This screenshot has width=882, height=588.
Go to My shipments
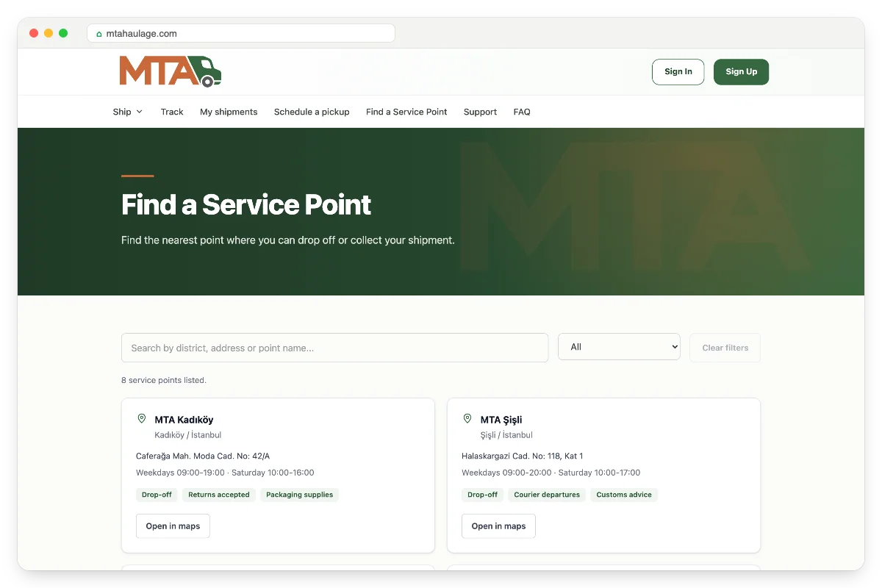(x=229, y=112)
